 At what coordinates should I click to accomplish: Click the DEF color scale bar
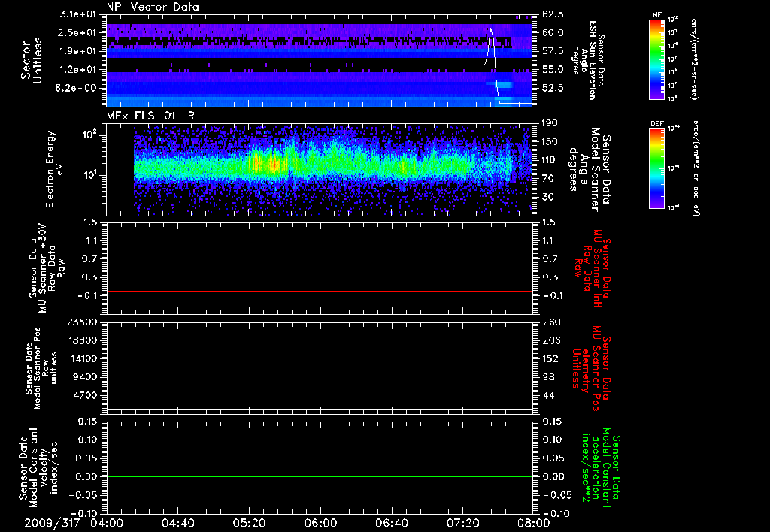pos(656,168)
